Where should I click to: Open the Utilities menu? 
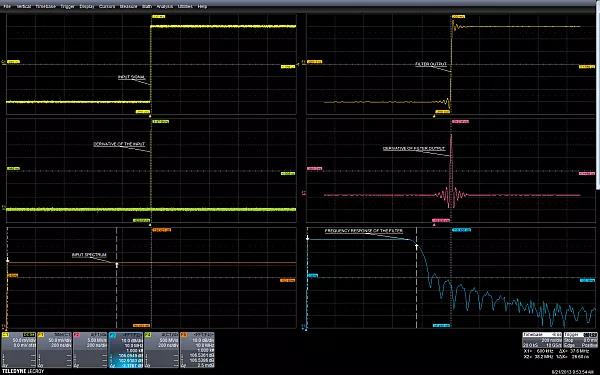click(185, 7)
